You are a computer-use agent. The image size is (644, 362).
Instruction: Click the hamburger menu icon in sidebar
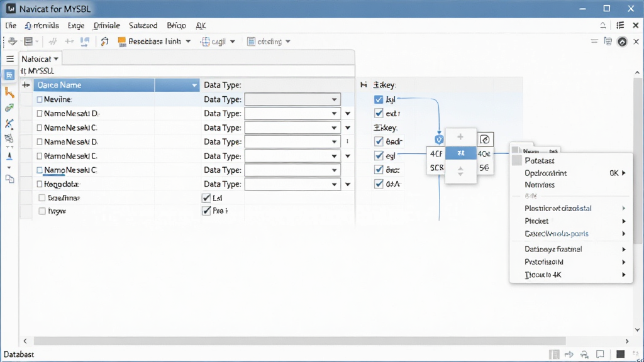(x=10, y=58)
